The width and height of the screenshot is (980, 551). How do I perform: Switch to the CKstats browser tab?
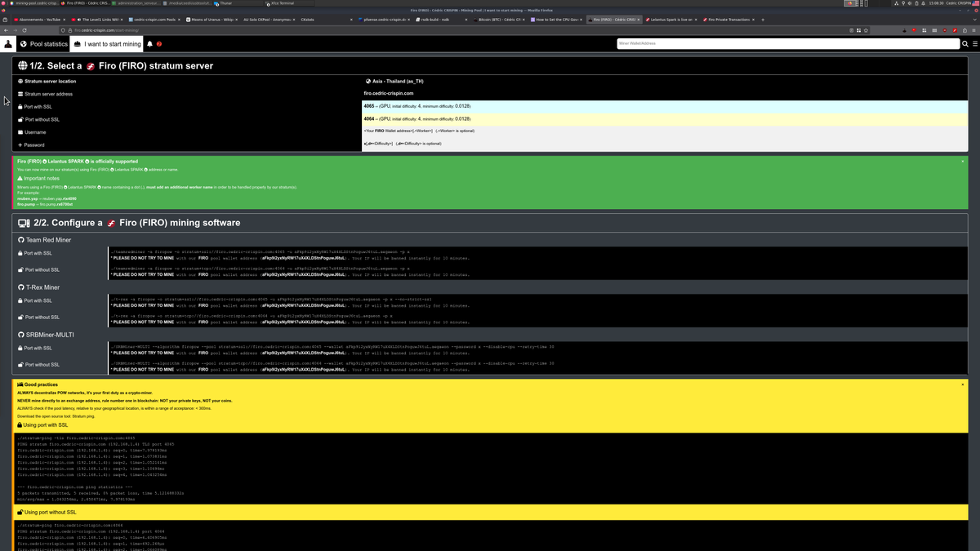[326, 20]
